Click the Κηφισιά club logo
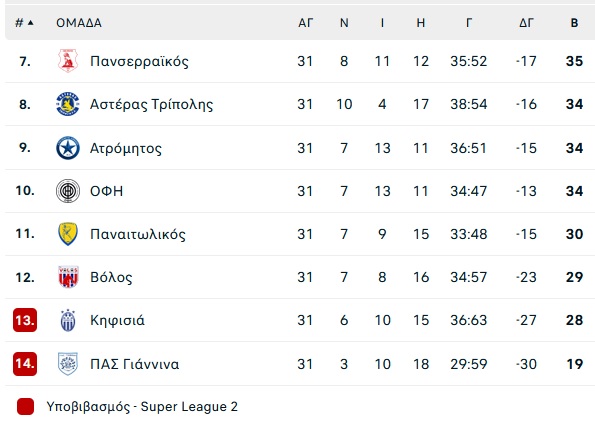This screenshot has width=595, height=447. tap(68, 320)
